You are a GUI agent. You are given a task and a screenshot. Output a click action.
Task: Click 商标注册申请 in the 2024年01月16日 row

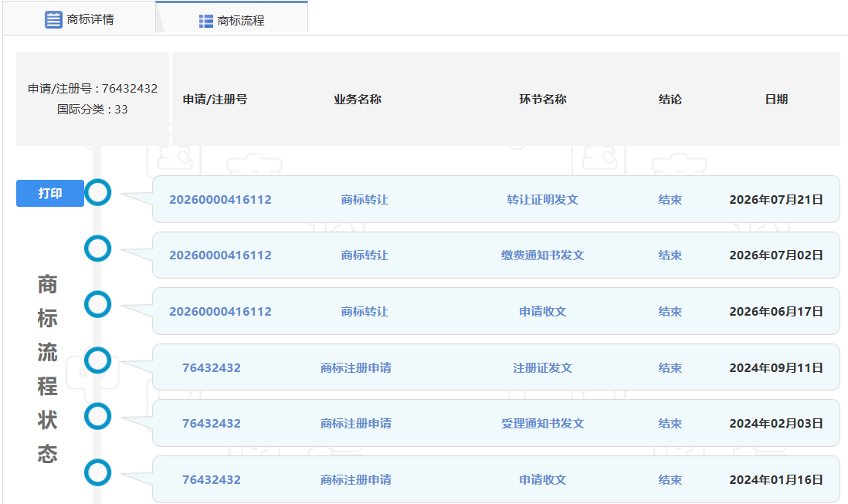pyautogui.click(x=356, y=480)
